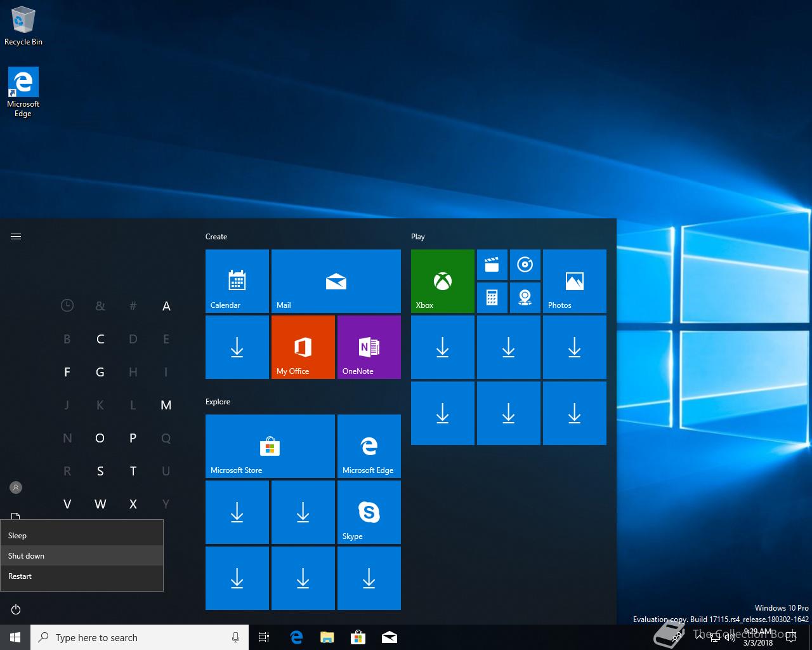Jump to letter O in app list
This screenshot has width=812, height=650.
tap(100, 438)
